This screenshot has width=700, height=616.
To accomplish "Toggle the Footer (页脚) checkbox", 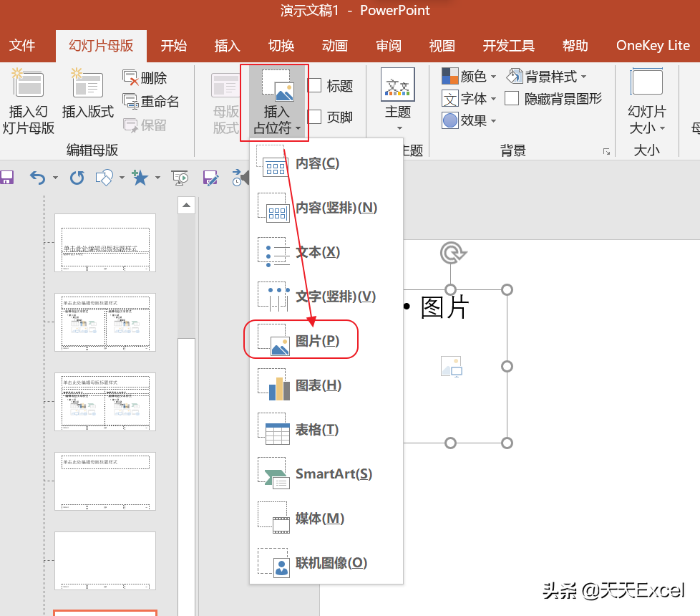I will [x=315, y=117].
